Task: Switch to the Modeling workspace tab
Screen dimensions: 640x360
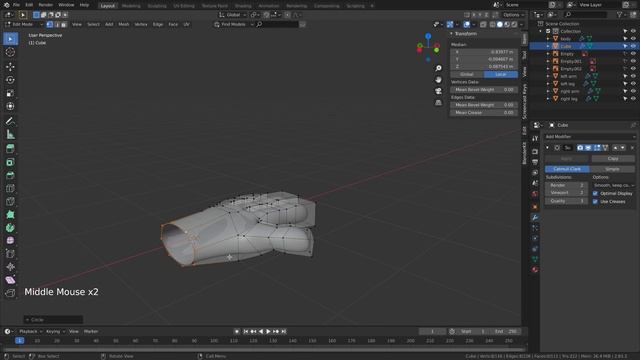Action: click(131, 6)
